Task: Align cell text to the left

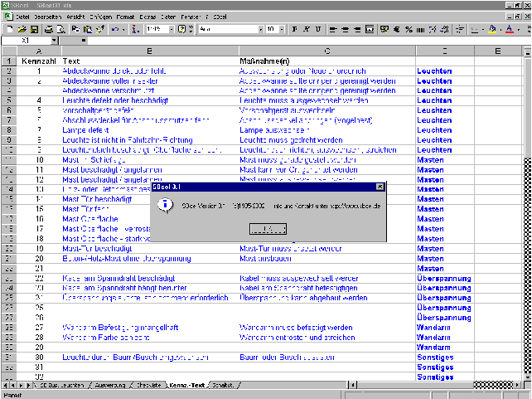Action: tap(333, 30)
